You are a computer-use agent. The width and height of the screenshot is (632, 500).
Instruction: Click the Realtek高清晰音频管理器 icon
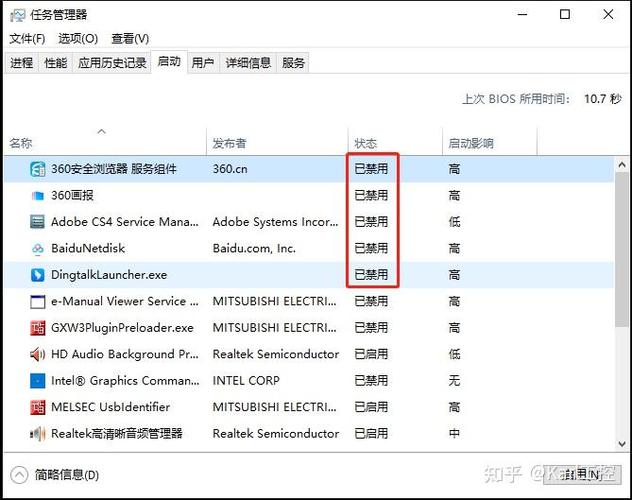point(37,434)
